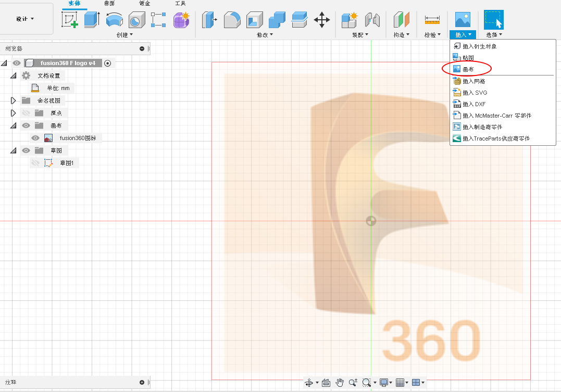This screenshot has width=561, height=392.
Task: Choose 贴图 from the insert menu
Action: click(x=503, y=58)
